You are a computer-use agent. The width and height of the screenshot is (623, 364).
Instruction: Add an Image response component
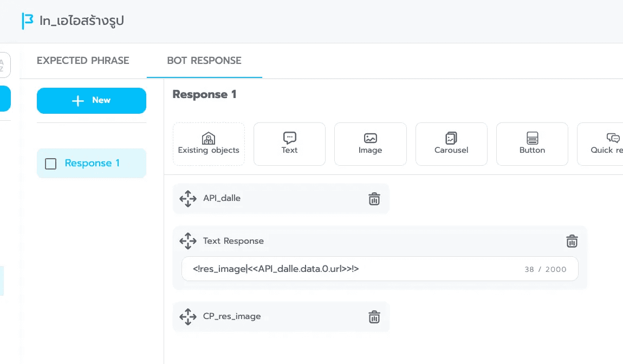(370, 144)
